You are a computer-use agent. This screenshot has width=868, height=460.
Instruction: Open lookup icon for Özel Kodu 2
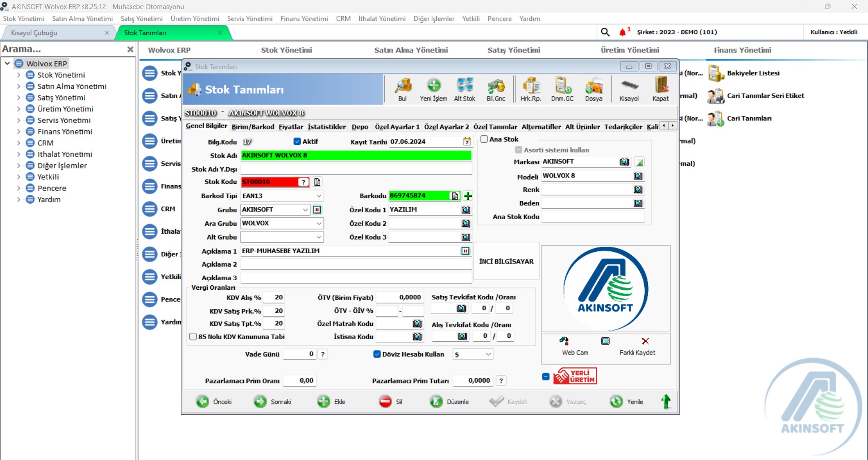point(466,223)
